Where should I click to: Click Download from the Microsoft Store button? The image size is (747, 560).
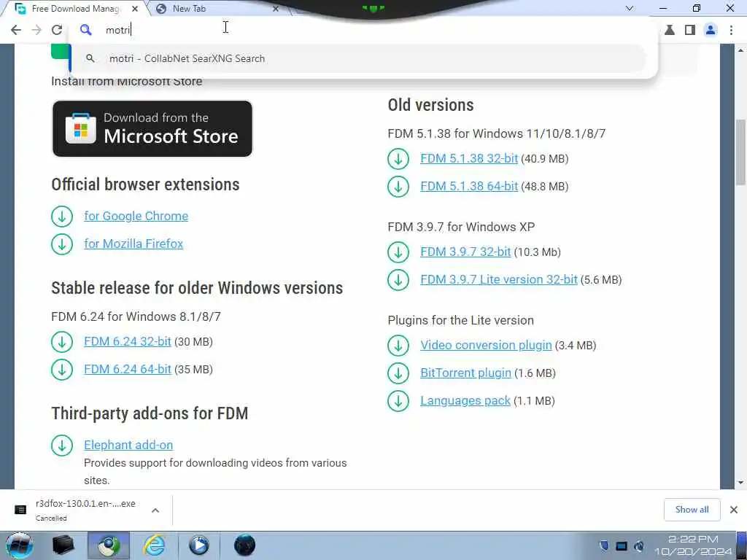[x=152, y=128]
